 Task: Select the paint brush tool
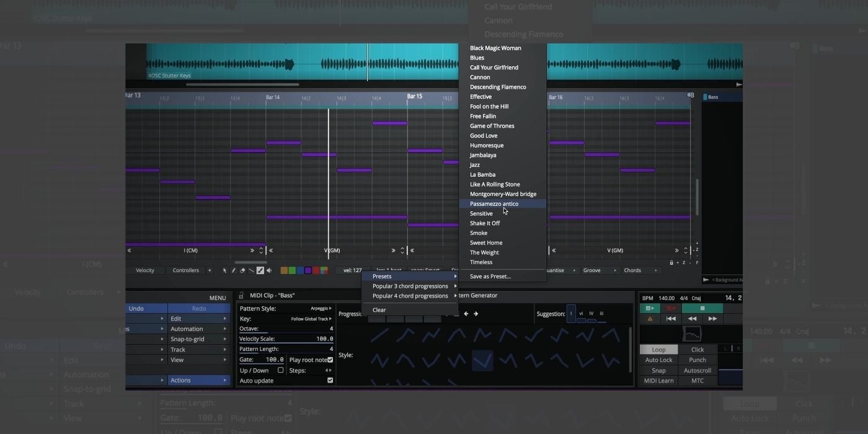pyautogui.click(x=260, y=270)
